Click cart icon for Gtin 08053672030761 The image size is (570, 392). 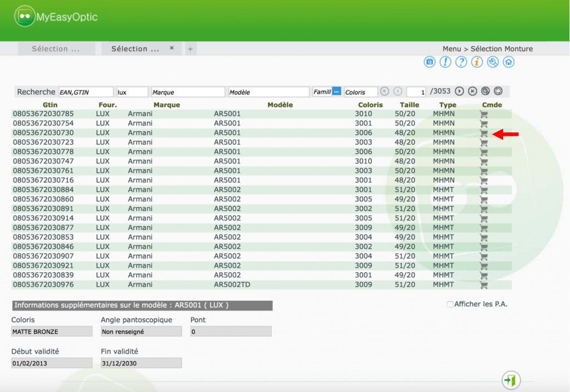484,170
